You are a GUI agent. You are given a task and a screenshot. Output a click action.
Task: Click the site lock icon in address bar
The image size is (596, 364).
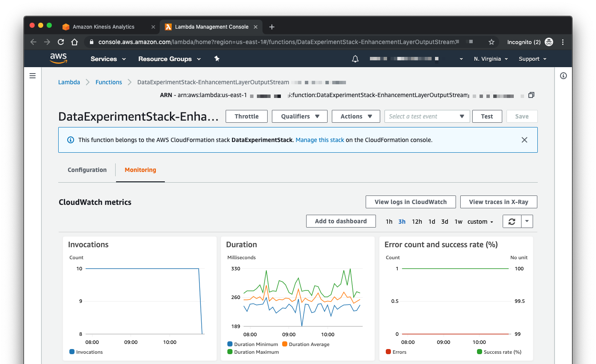tap(91, 42)
